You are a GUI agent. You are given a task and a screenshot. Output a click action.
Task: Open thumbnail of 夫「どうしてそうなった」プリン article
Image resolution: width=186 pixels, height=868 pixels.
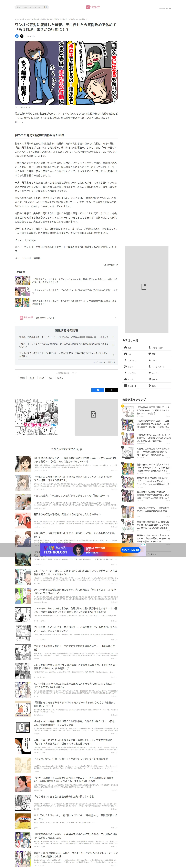(x=23, y=821)
